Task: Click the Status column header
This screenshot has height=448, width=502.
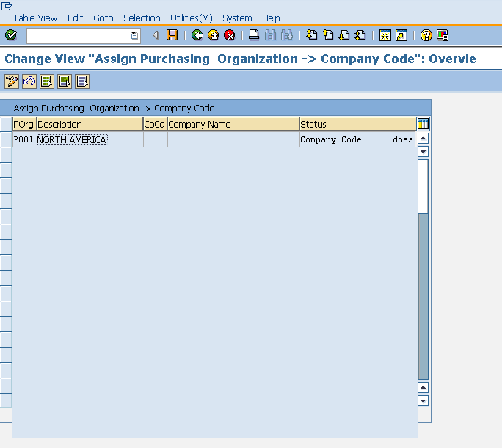Action: click(x=357, y=124)
